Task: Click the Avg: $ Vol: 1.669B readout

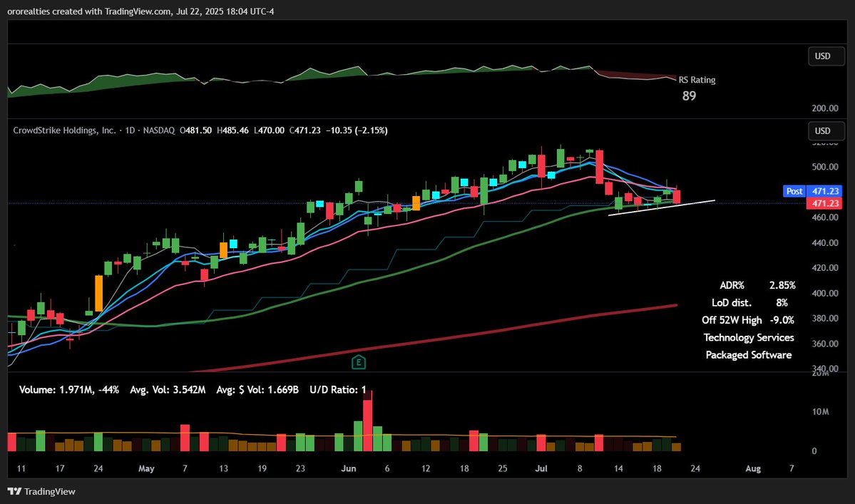Action: click(x=257, y=390)
